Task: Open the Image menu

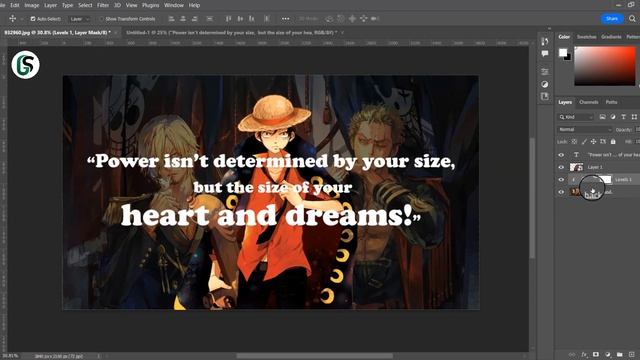Action: tap(31, 5)
